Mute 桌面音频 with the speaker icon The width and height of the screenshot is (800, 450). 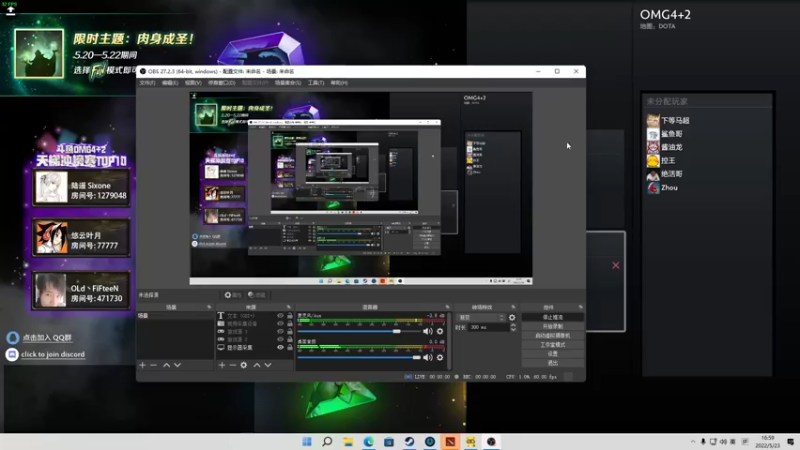point(428,357)
